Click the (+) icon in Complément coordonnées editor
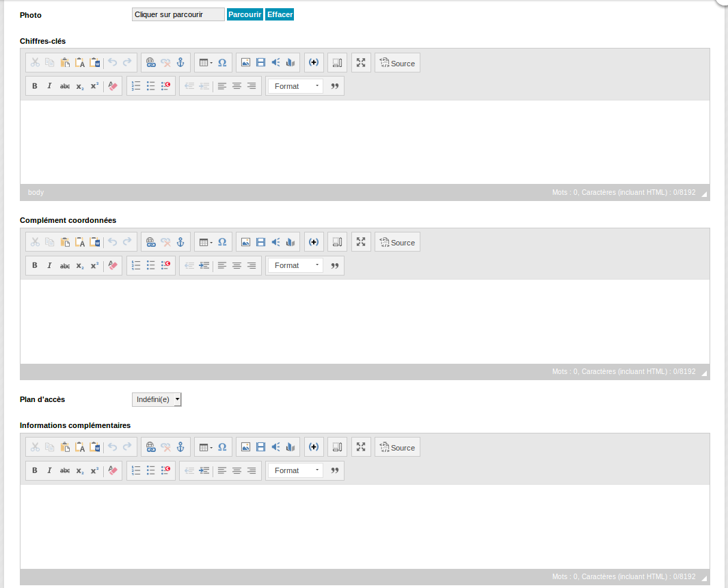 [x=314, y=242]
